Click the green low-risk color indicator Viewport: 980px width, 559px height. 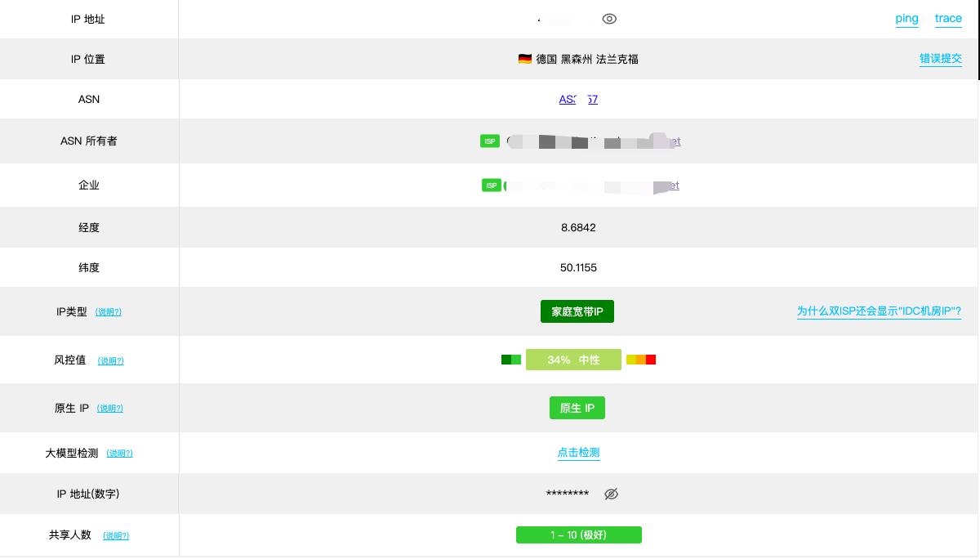[511, 360]
